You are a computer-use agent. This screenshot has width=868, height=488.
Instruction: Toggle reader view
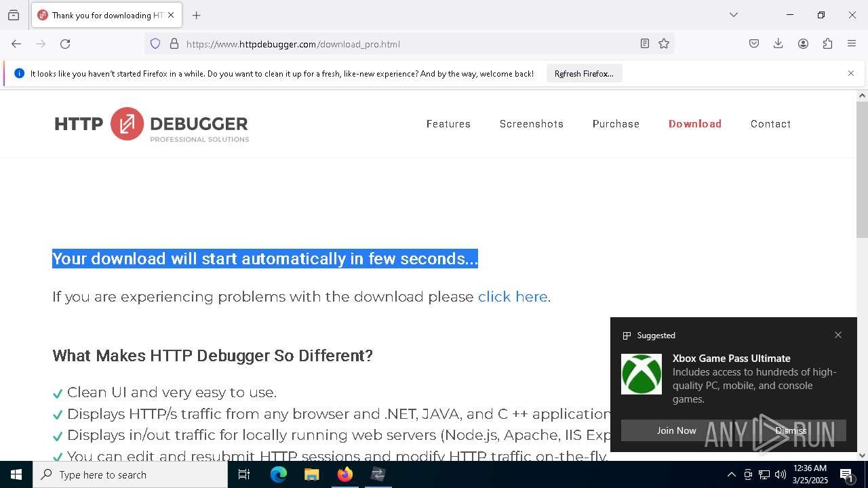point(645,44)
